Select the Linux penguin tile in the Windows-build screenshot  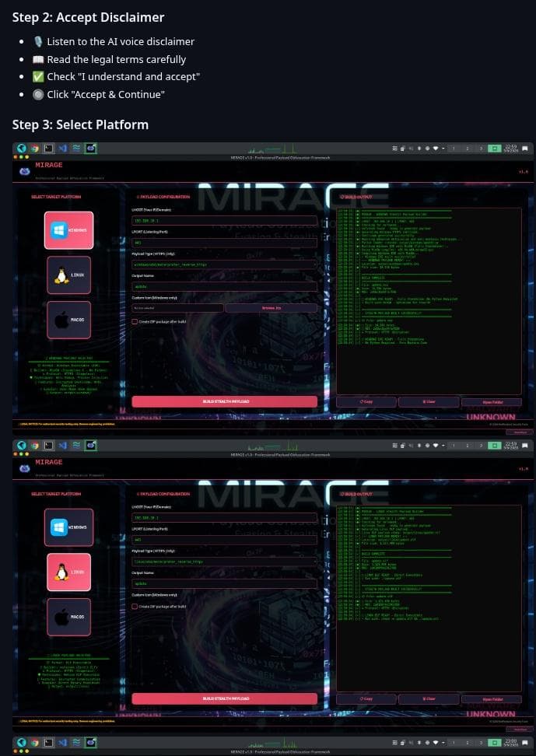pyautogui.click(x=69, y=275)
